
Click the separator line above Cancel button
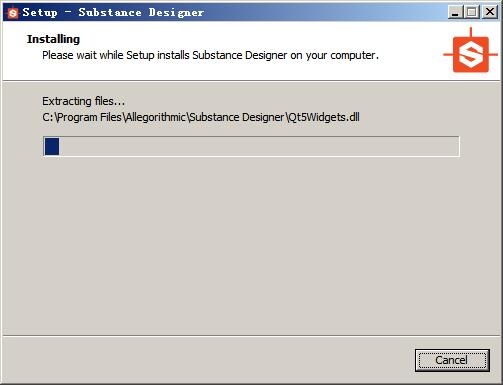[x=252, y=336]
